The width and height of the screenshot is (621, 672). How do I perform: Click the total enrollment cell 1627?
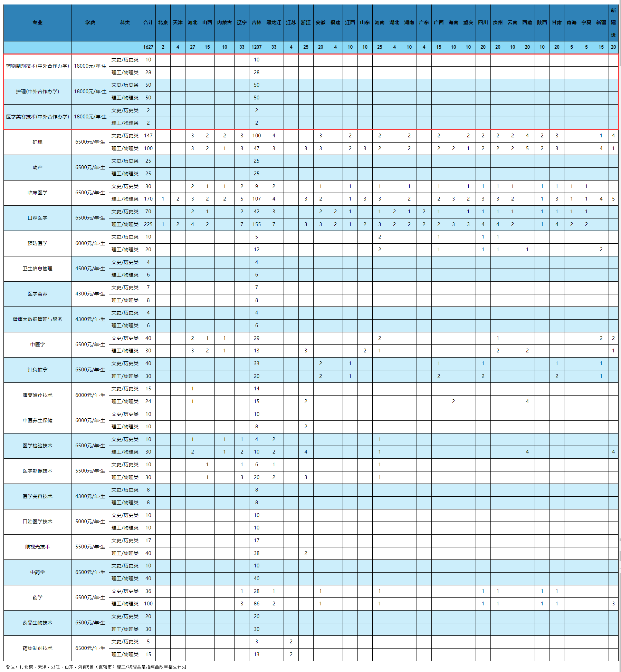tap(148, 47)
